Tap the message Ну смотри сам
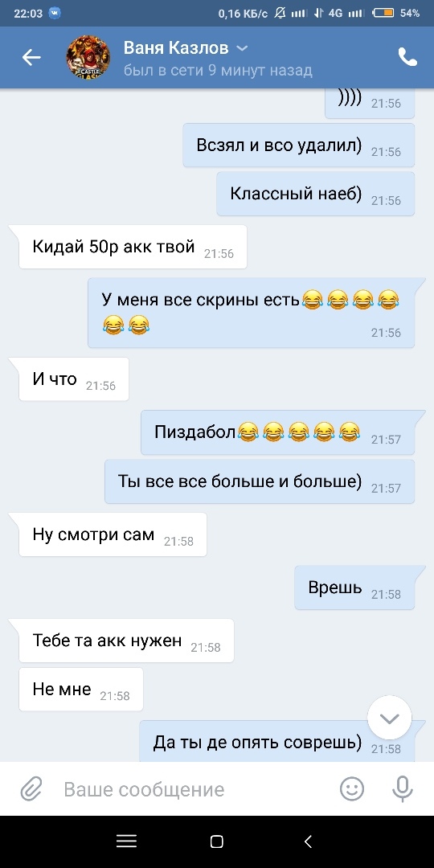Screen dimensions: 434x868 (113, 534)
